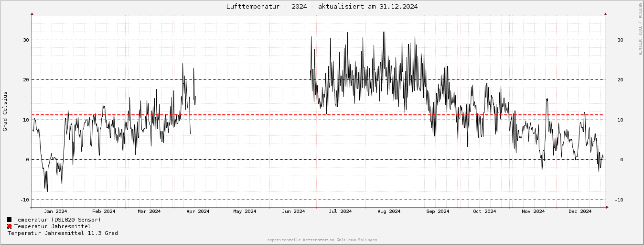The image size is (644, 245).
Task: Click the "Nov 2024" axis label
Action: [533, 211]
